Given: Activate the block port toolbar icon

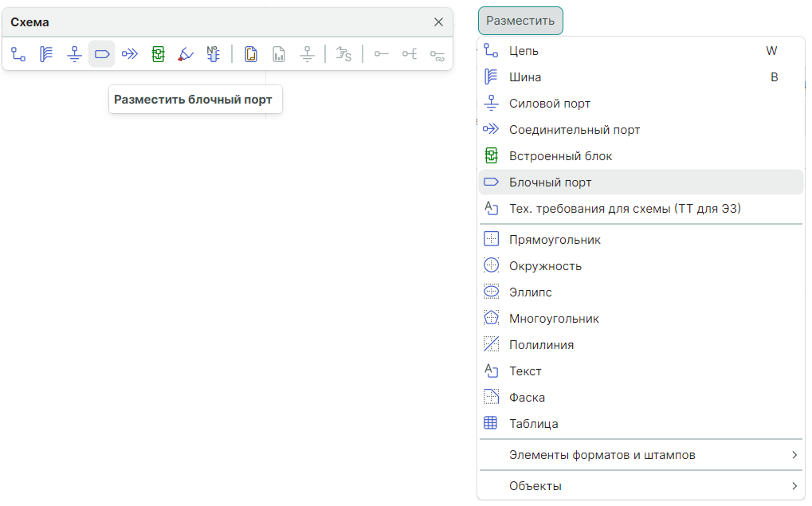Looking at the screenshot, I should click(x=101, y=54).
